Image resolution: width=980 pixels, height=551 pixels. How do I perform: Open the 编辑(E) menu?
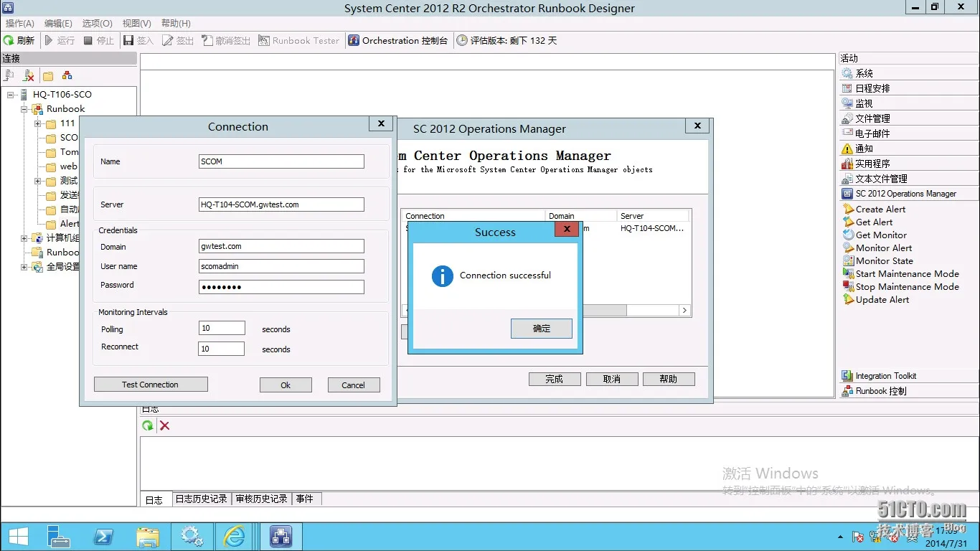coord(58,24)
